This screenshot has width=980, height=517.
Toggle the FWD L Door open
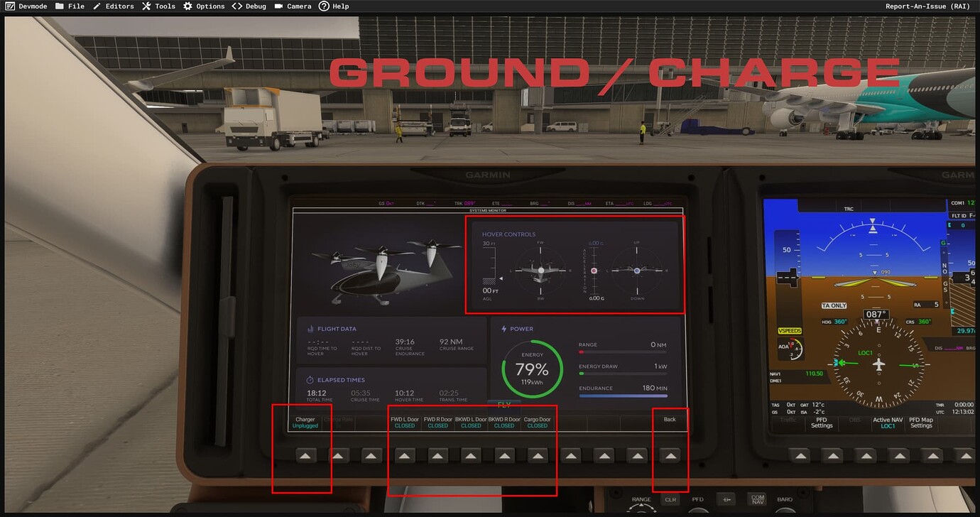tap(405, 455)
